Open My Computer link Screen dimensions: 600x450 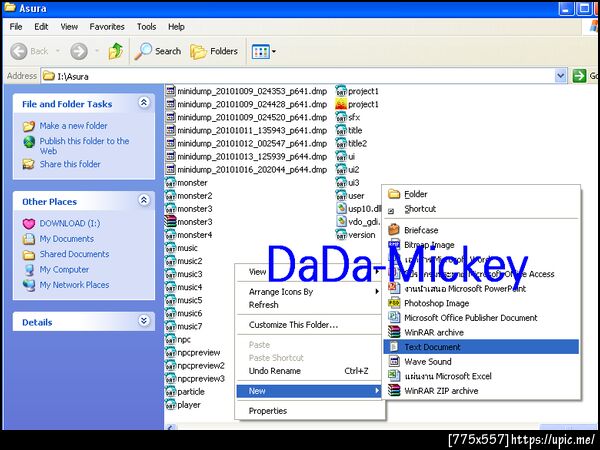(x=64, y=269)
